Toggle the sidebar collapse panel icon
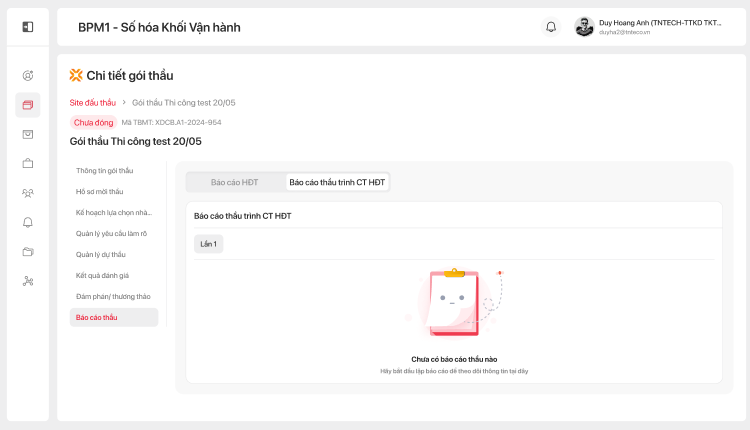 click(28, 27)
